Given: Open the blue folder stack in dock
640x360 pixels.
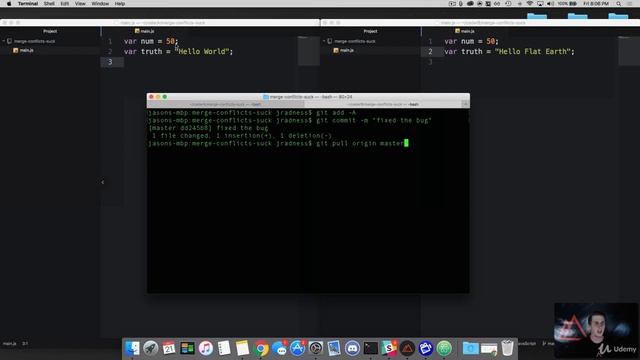Looking at the screenshot, I should coord(470,348).
